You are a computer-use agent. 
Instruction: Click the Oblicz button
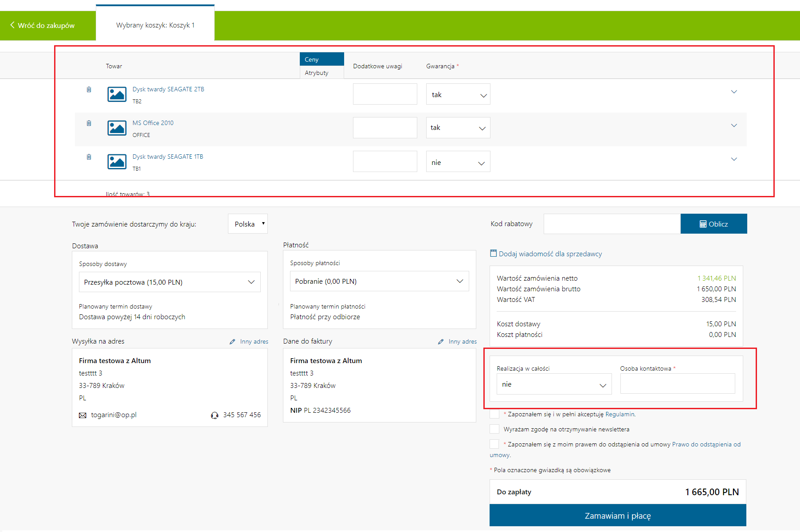click(x=714, y=224)
